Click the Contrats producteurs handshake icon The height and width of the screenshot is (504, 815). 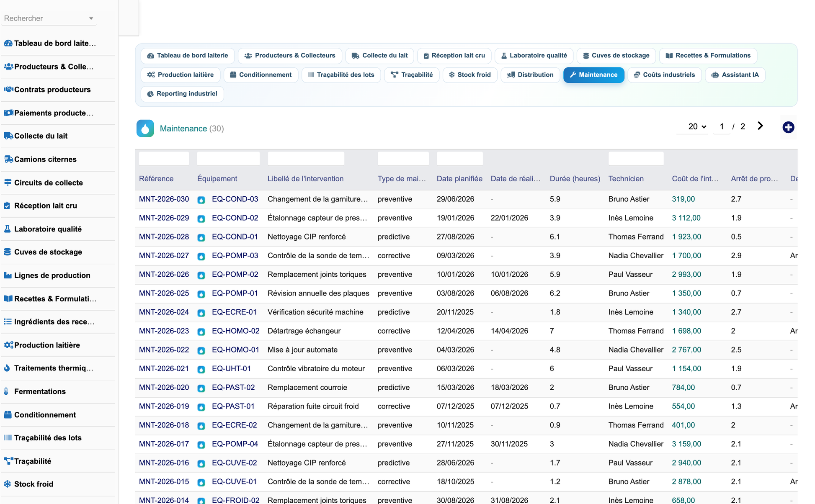(x=8, y=90)
